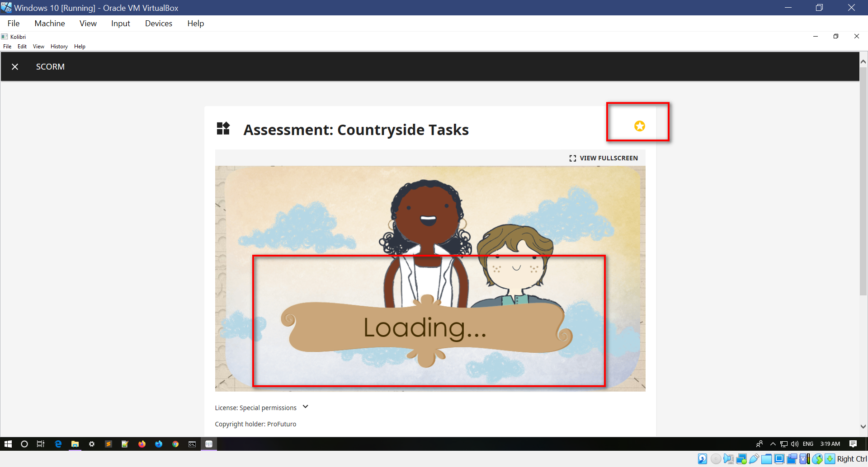Show hidden system tray icons
The image size is (868, 467).
(x=773, y=444)
